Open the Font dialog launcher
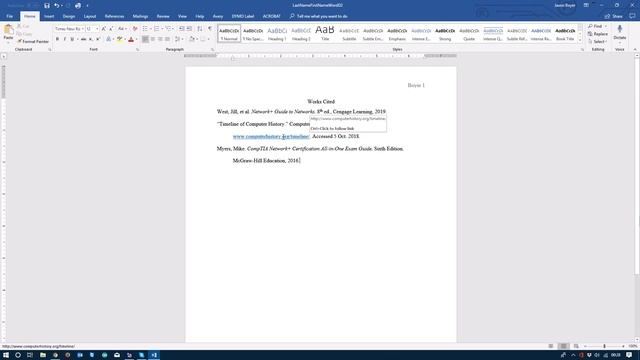 (137, 50)
